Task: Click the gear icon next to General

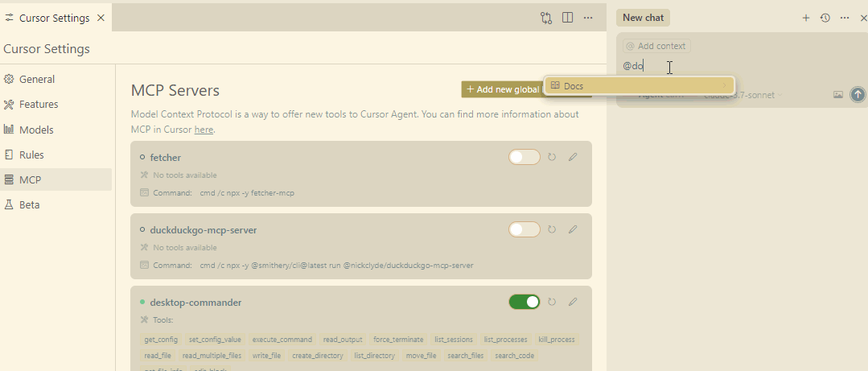Action: click(8, 79)
